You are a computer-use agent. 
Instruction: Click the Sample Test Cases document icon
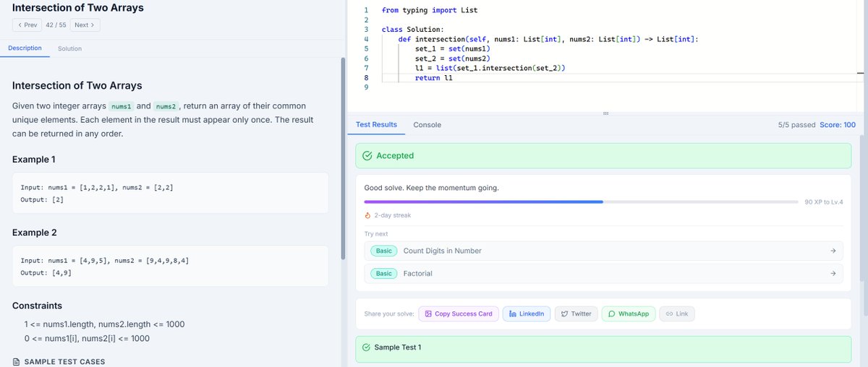click(x=17, y=361)
